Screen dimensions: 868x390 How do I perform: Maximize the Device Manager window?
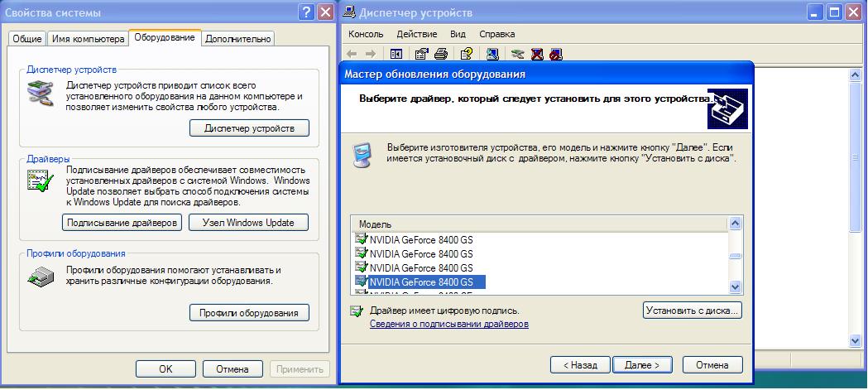(x=835, y=12)
